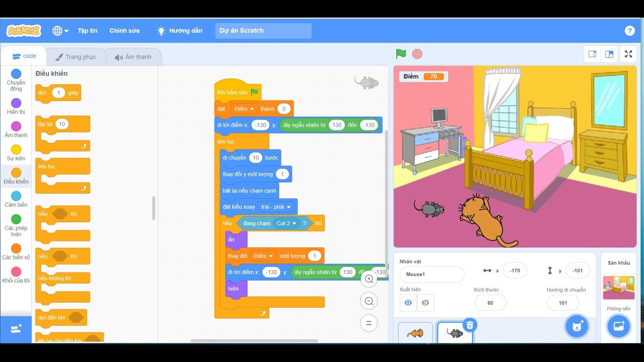Select the Hiển thị block category
The height and width of the screenshot is (362, 644).
16,106
